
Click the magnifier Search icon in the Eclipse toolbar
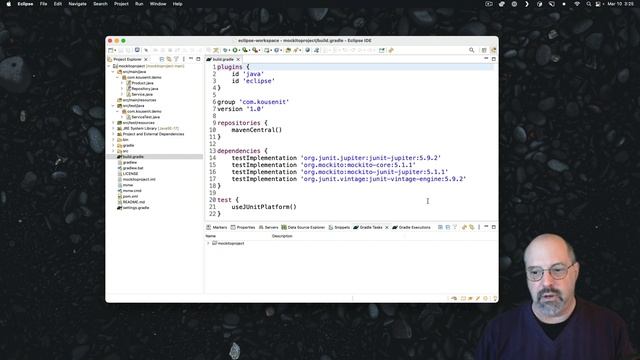471,50
